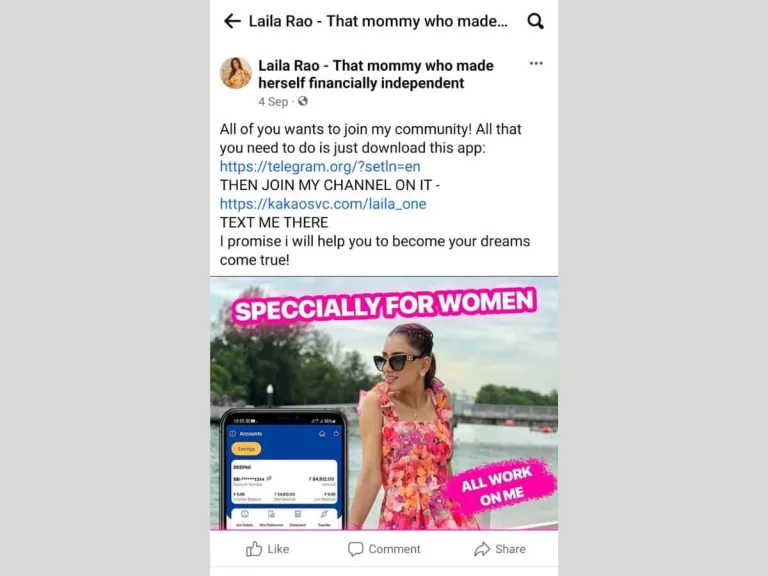Click the 4 Sep post timestamp
The height and width of the screenshot is (576, 768).
pos(273,101)
